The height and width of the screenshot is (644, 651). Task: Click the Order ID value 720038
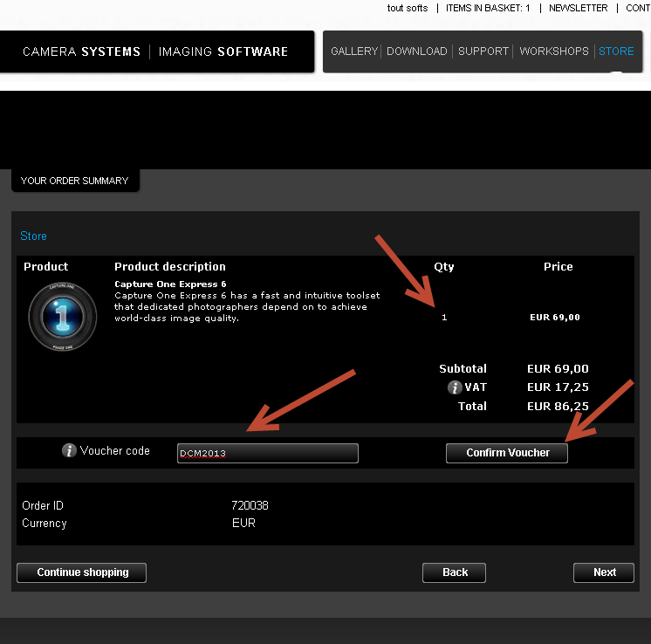pos(250,505)
